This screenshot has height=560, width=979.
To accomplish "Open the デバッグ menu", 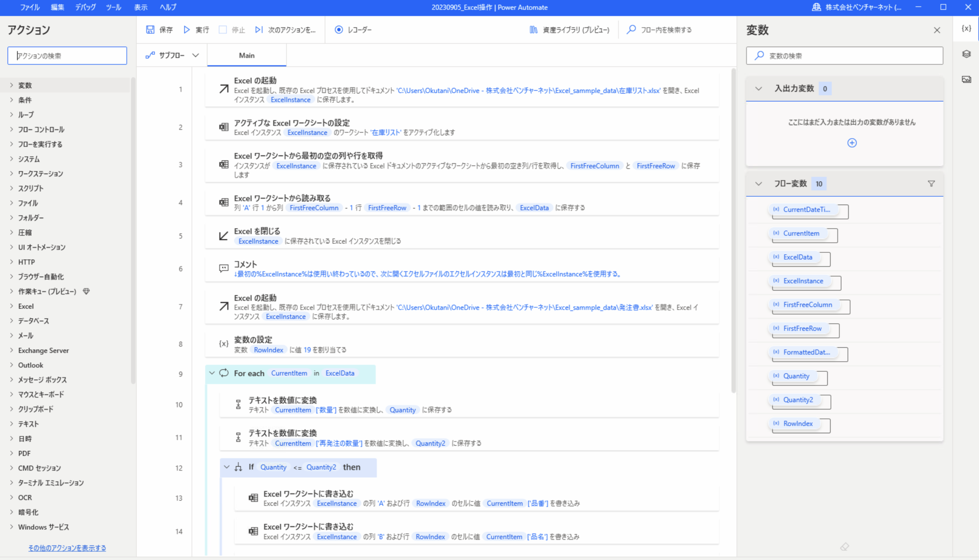I will pyautogui.click(x=85, y=7).
